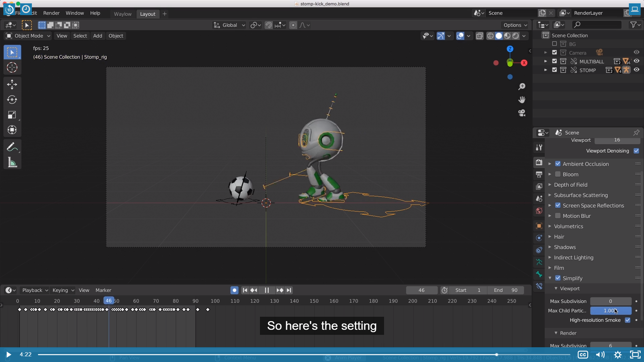Open the Options button in header

pos(515,25)
